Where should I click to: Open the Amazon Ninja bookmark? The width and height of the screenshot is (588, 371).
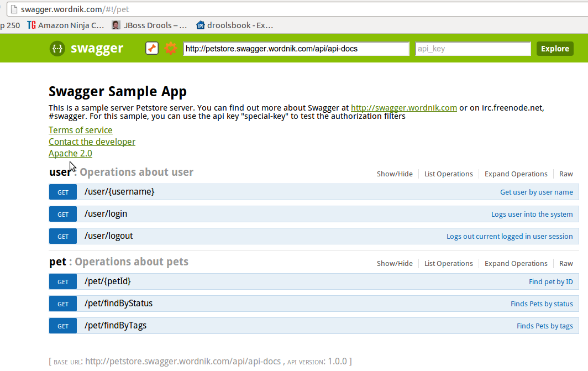(x=66, y=25)
